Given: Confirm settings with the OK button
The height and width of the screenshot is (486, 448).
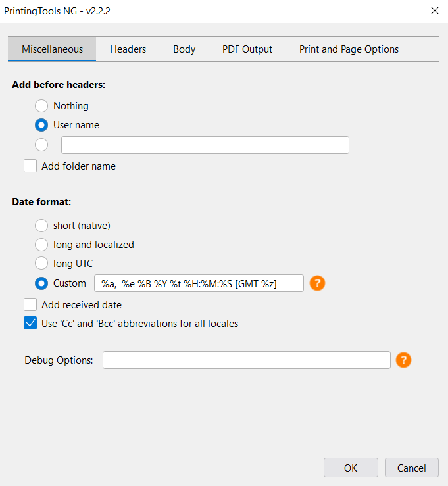Looking at the screenshot, I should click(x=351, y=468).
